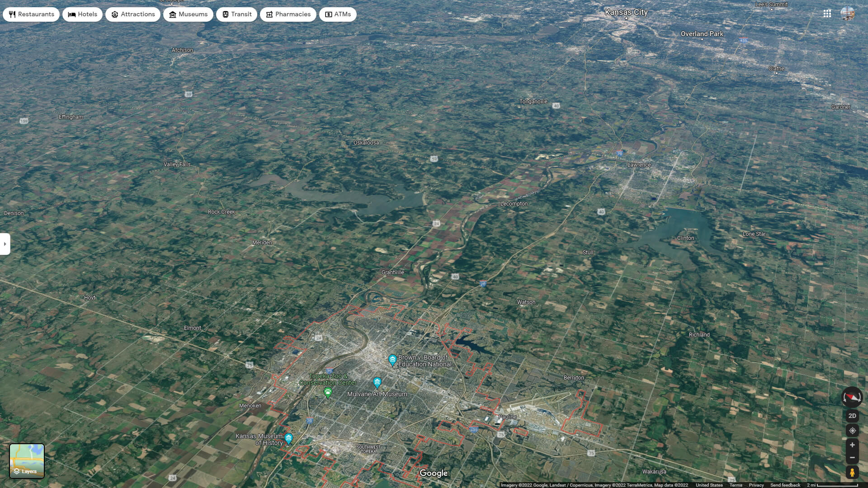This screenshot has width=868, height=488.
Task: Toggle the Transit layer chip
Action: (x=236, y=14)
